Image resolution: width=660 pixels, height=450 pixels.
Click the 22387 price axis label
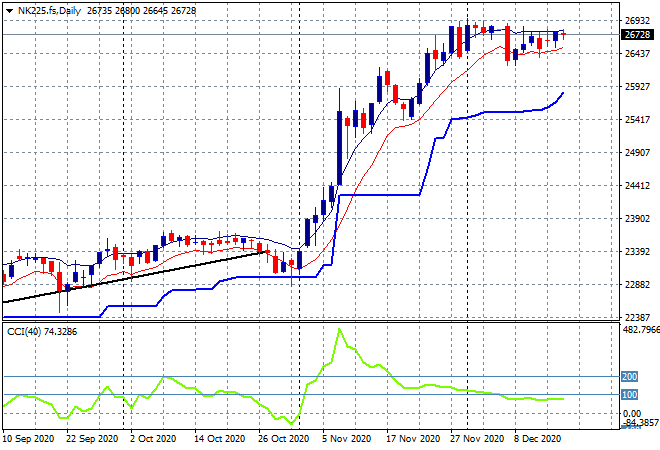[x=637, y=317]
